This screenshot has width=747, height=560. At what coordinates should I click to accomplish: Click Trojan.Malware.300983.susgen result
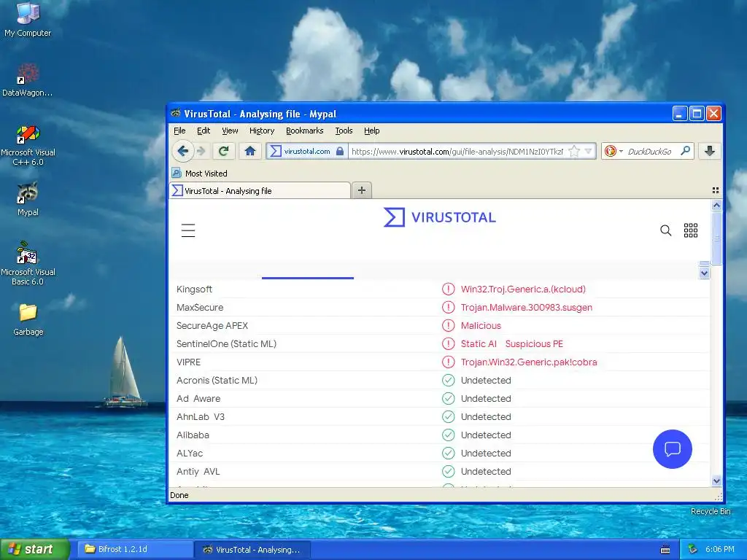(527, 307)
